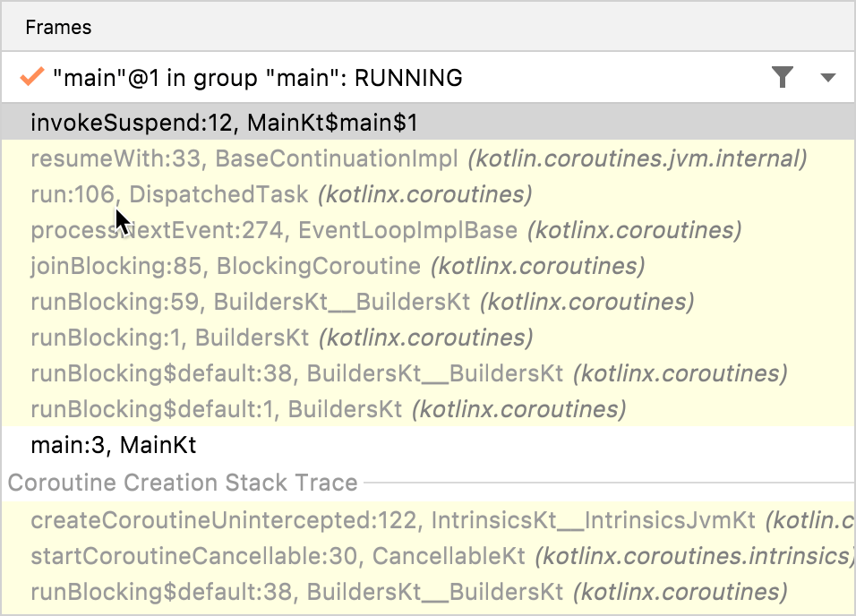
Task: Open the thread selector dropdown arrow
Action: 827,78
